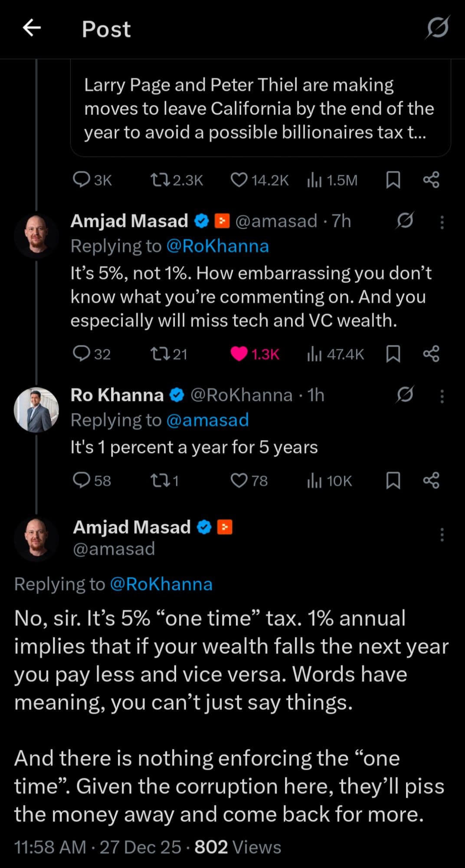
Task: Like the post with 14.2K likes
Action: tap(239, 180)
